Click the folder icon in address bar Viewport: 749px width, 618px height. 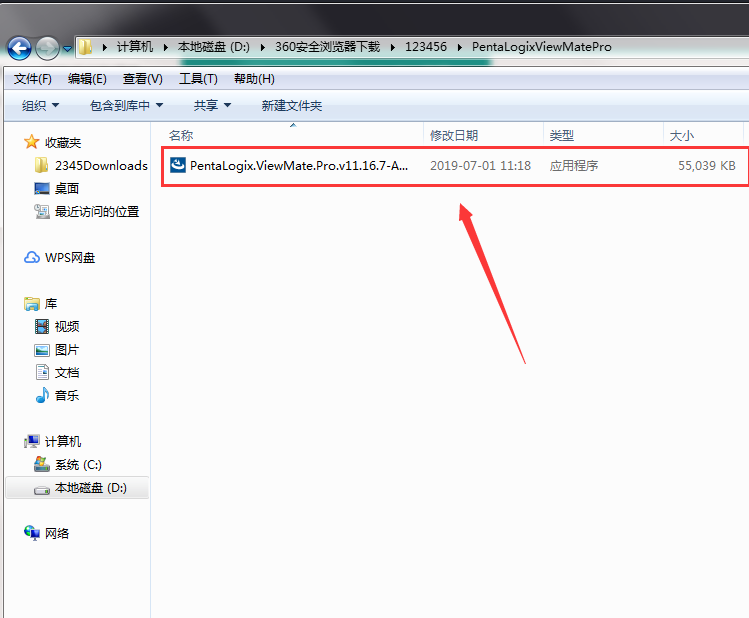click(x=86, y=47)
